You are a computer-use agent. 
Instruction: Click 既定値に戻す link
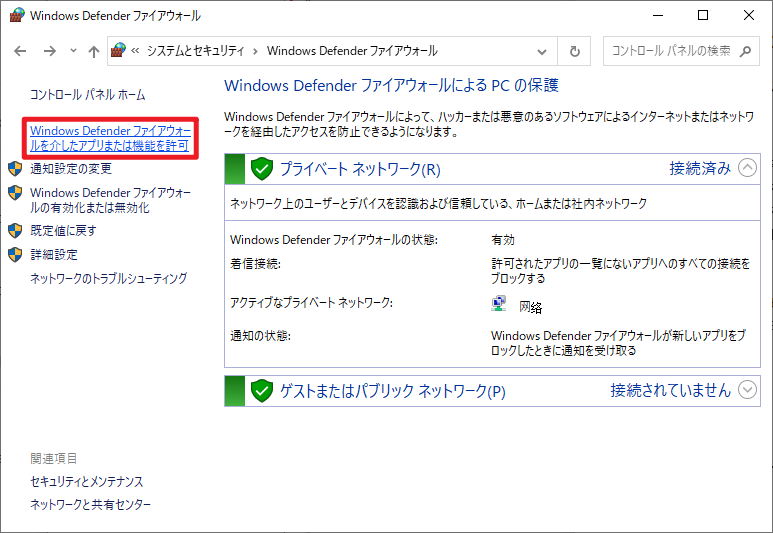pos(63,230)
